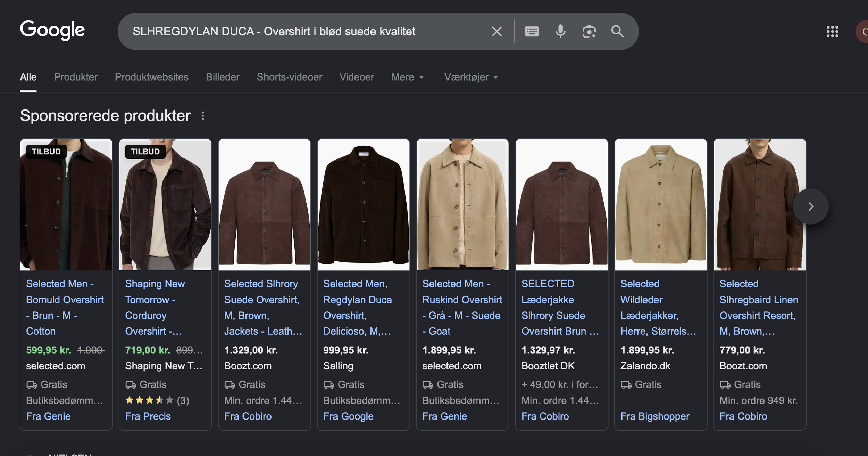Switch to the Produkter tab
Image resolution: width=868 pixels, height=456 pixels.
pos(76,77)
